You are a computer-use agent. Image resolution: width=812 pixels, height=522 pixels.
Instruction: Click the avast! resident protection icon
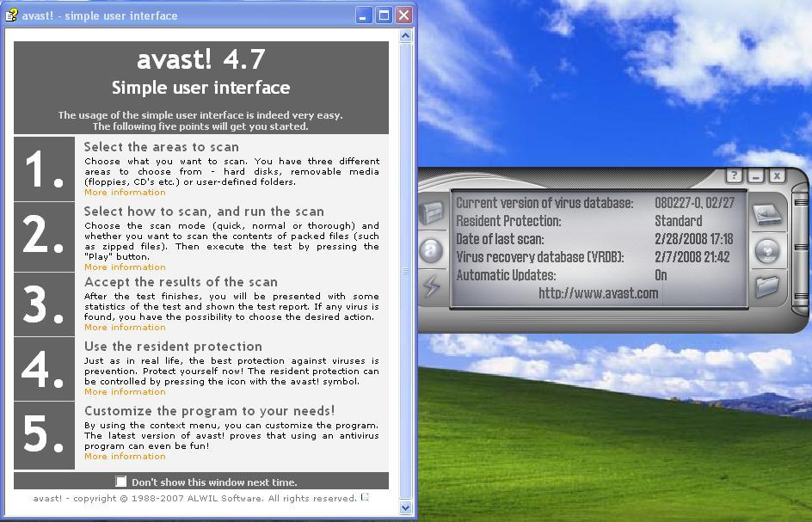[432, 250]
